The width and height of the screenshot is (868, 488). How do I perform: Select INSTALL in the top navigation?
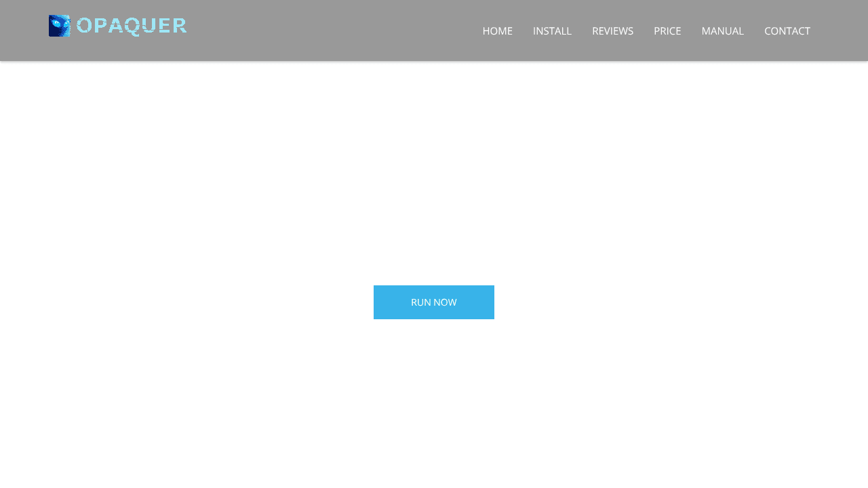(552, 30)
